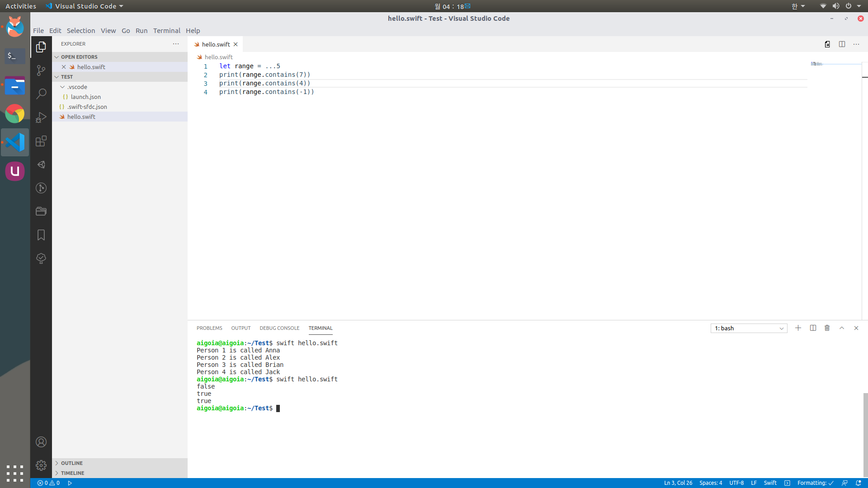
Task: Open the Extensions view
Action: [x=41, y=141]
